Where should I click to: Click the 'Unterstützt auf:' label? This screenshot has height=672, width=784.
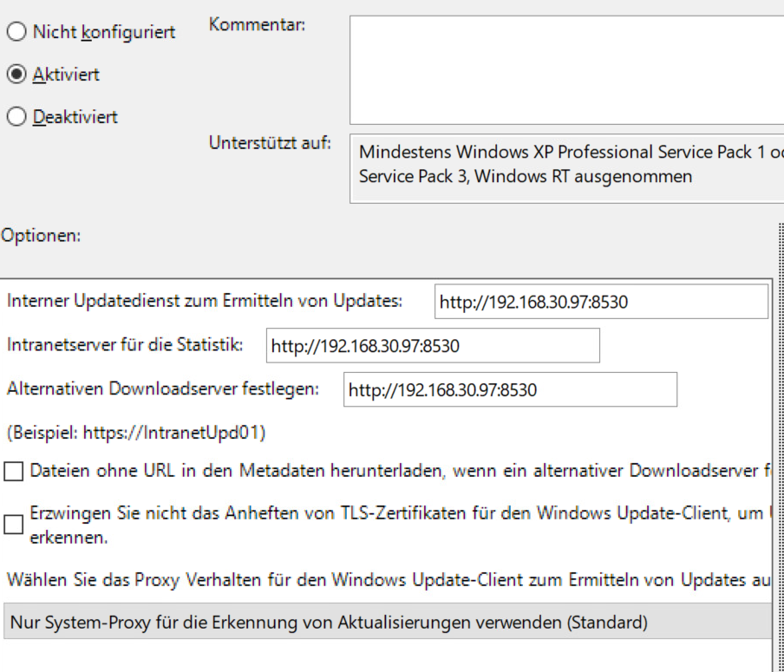click(270, 142)
